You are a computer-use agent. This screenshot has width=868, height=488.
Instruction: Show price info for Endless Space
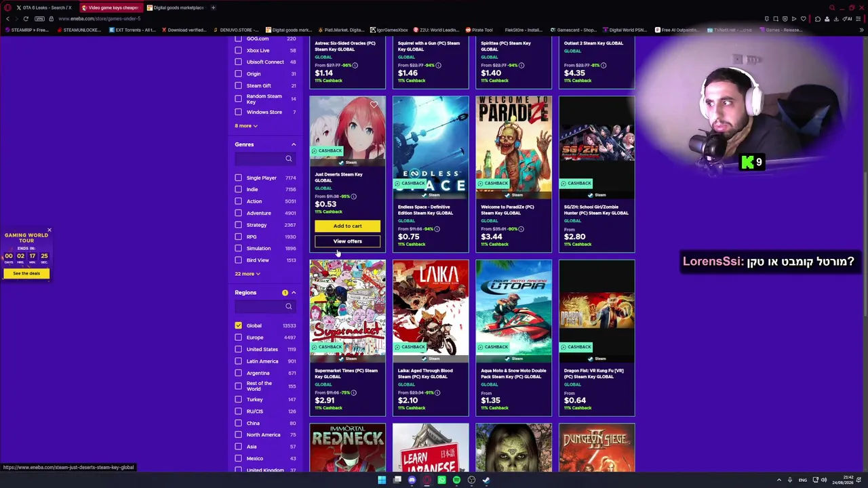click(437, 229)
